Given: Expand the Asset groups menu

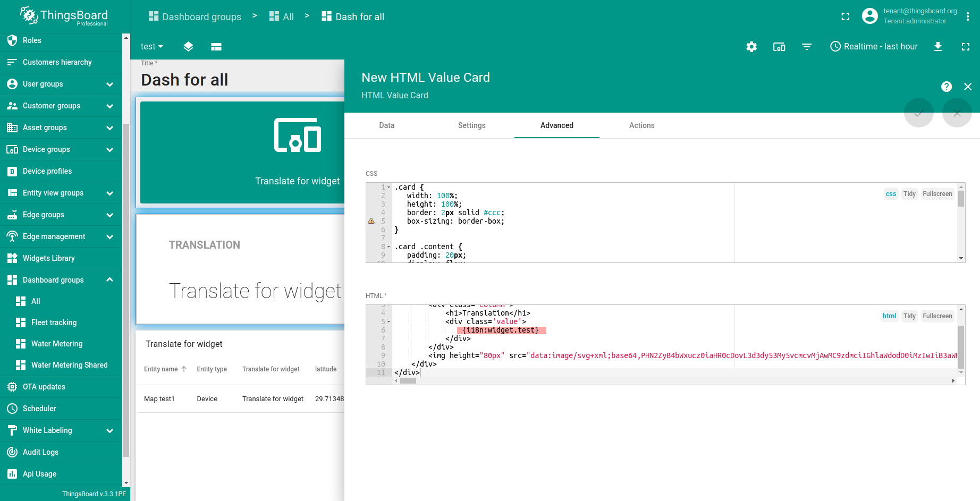Looking at the screenshot, I should pos(109,128).
